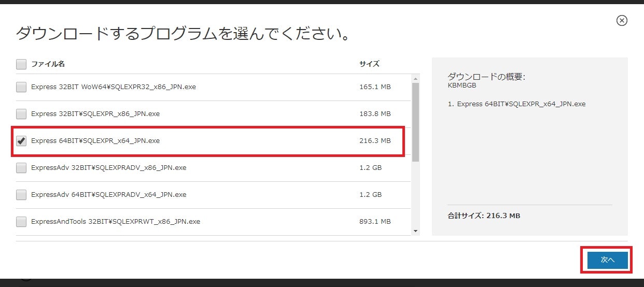Image resolution: width=644 pixels, height=287 pixels.
Task: Check the ExpressAndTools 32BIT SQLEXPRWT_x86_JPN.exe checkbox
Action: (21, 222)
